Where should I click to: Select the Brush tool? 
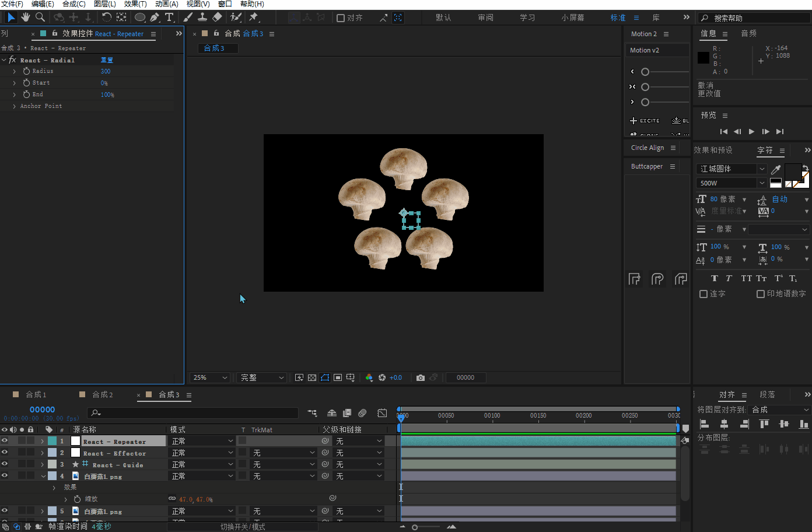188,17
